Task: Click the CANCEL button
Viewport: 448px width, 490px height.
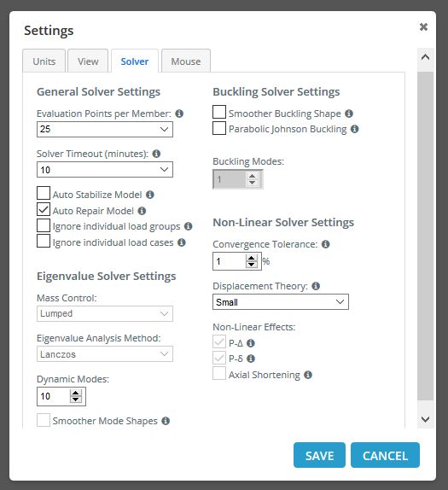Action: coord(385,455)
